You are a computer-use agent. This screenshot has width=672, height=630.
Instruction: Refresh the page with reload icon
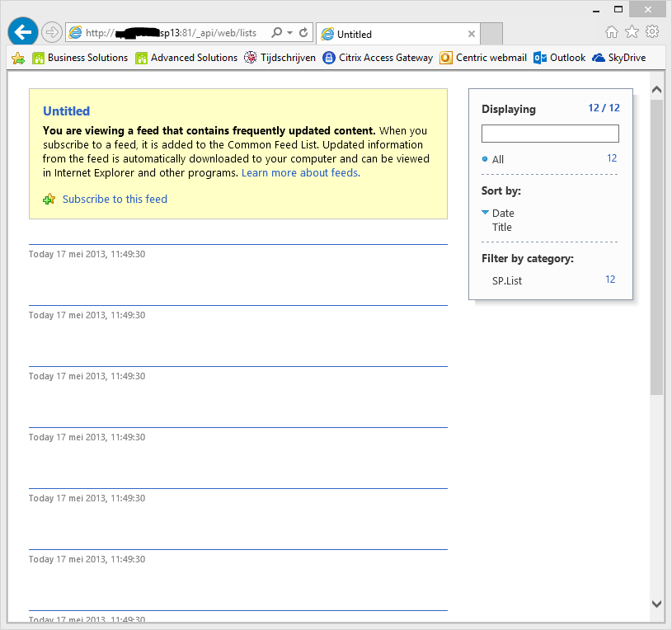(x=303, y=32)
